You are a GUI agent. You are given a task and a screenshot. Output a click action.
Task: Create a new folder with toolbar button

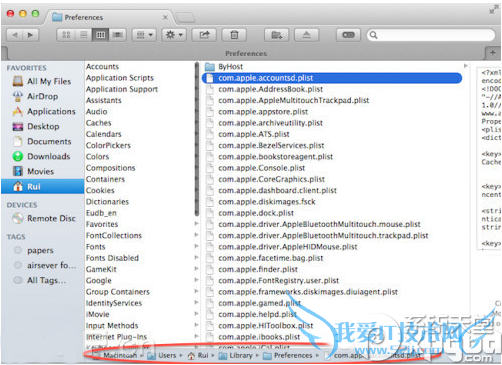276,35
